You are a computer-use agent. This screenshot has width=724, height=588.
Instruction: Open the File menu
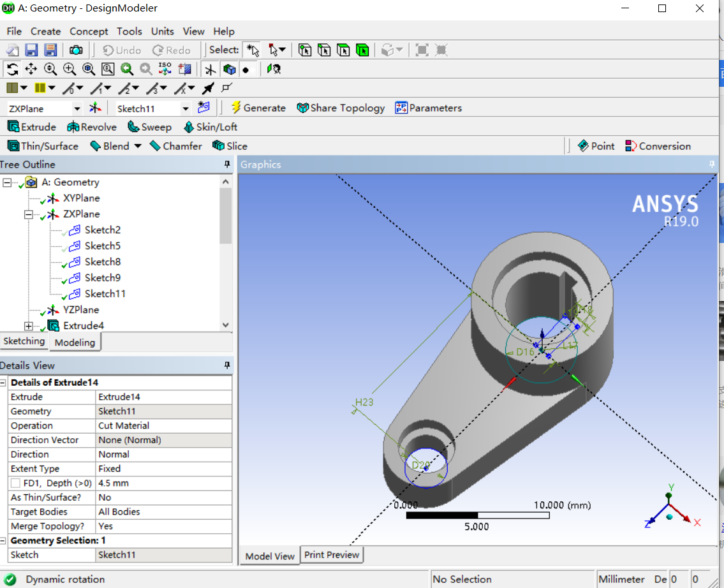click(14, 31)
